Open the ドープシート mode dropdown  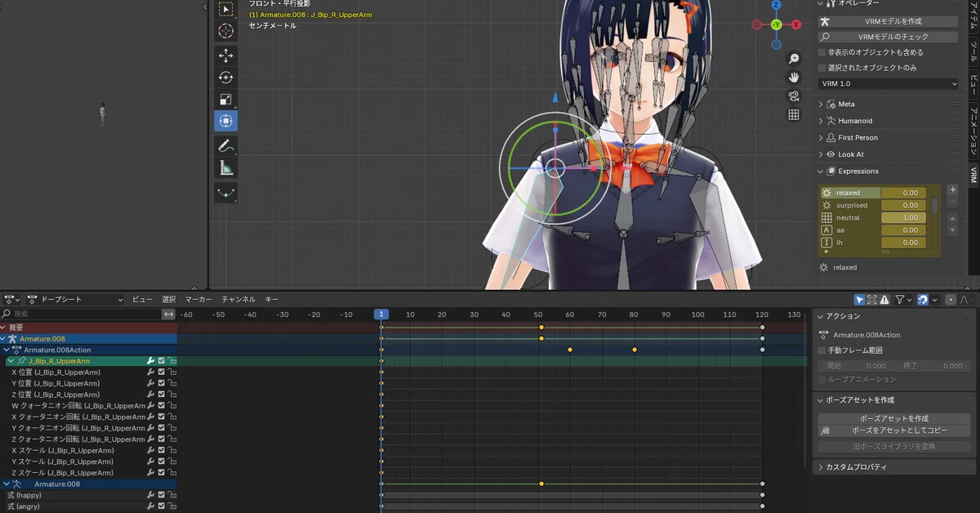[x=75, y=300]
